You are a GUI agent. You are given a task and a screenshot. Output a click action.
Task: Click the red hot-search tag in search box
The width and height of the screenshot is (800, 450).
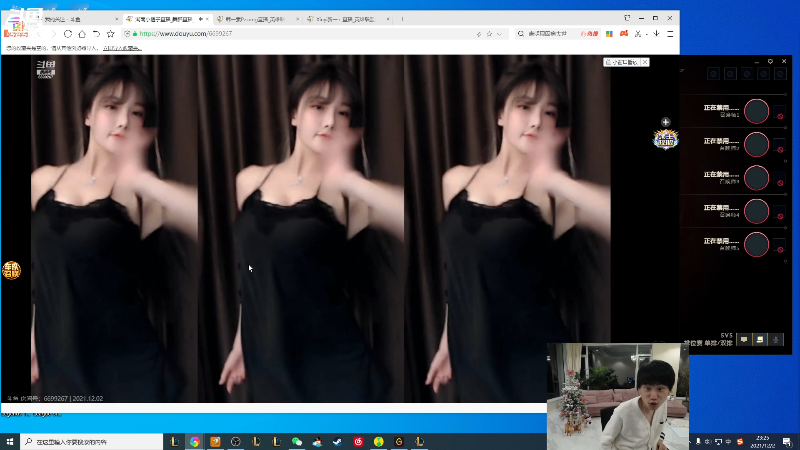pyautogui.click(x=589, y=34)
